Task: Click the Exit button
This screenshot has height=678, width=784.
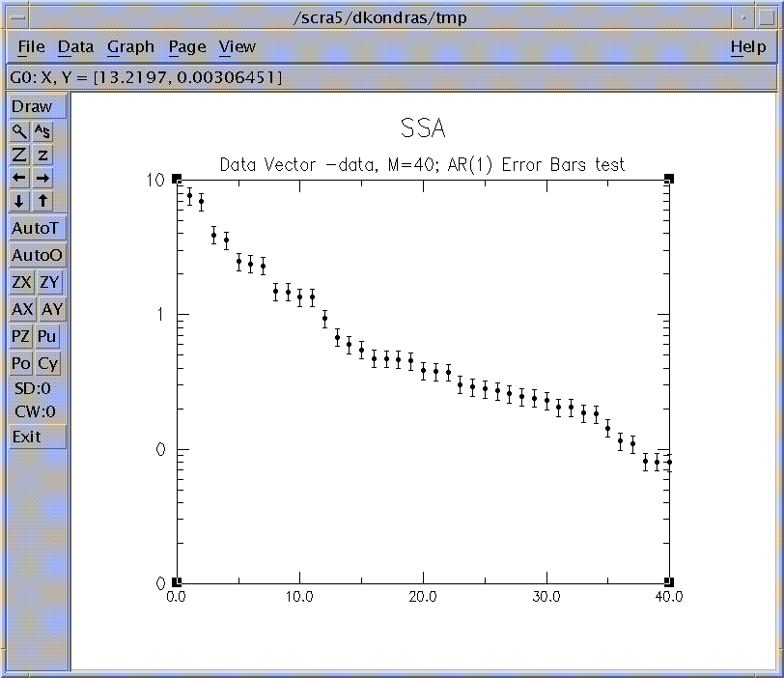Action: [x=37, y=437]
